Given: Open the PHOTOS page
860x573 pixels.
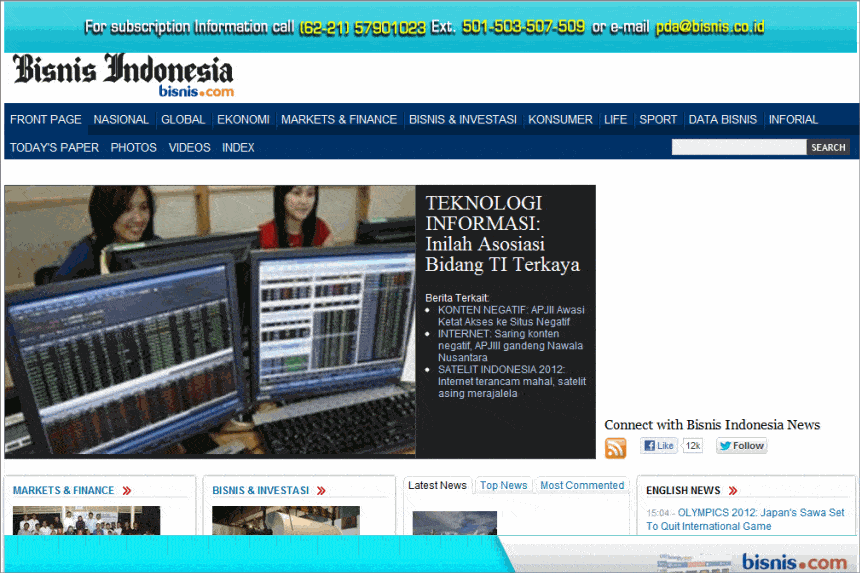Looking at the screenshot, I should pos(133,147).
